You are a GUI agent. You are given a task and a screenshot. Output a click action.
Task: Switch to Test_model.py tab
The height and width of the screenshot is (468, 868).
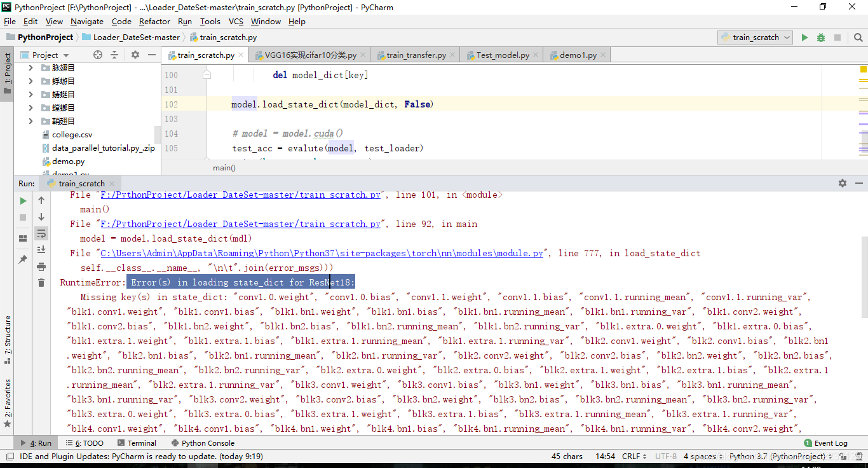coord(503,55)
